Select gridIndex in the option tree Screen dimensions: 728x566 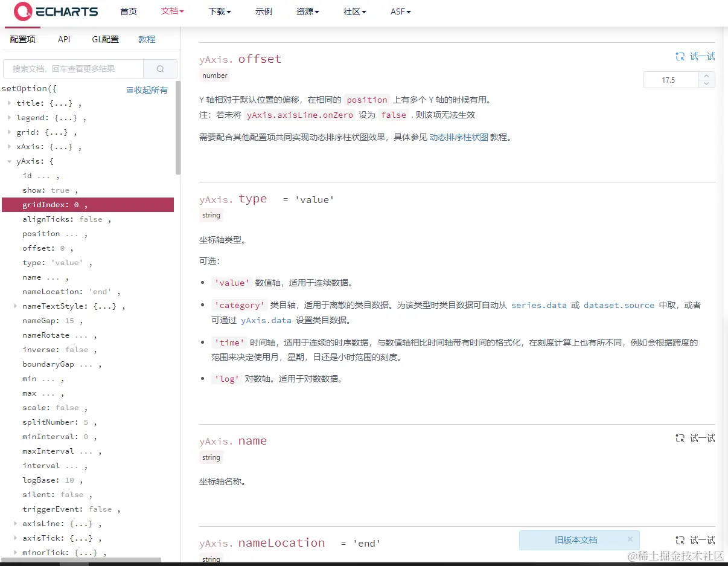(x=88, y=205)
